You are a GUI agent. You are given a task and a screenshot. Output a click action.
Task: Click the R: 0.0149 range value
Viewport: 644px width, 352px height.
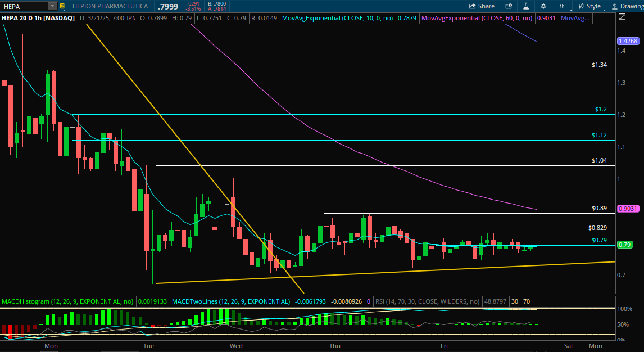pyautogui.click(x=264, y=18)
